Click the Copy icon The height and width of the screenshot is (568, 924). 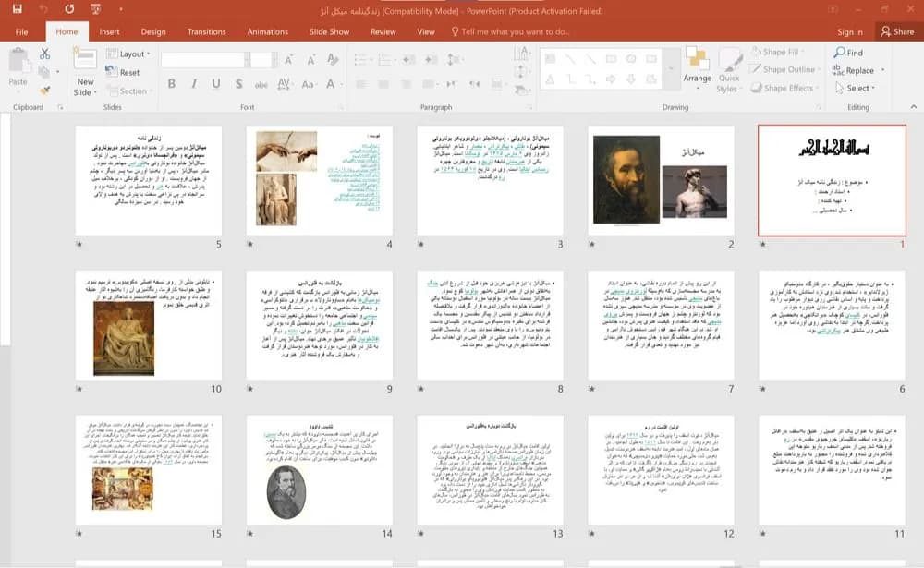click(x=44, y=72)
